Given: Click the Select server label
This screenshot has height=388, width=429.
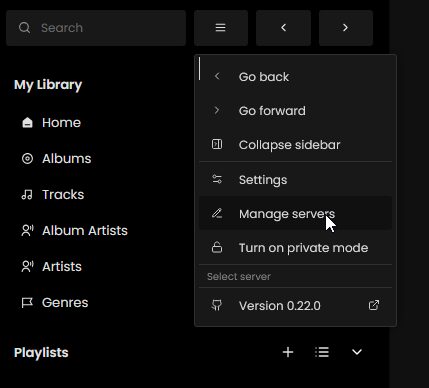Looking at the screenshot, I should pos(239,276).
